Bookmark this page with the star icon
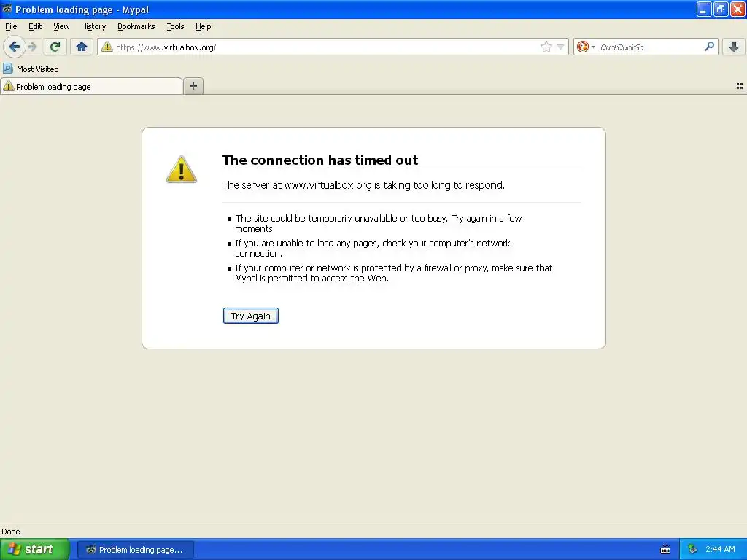 pyautogui.click(x=546, y=47)
